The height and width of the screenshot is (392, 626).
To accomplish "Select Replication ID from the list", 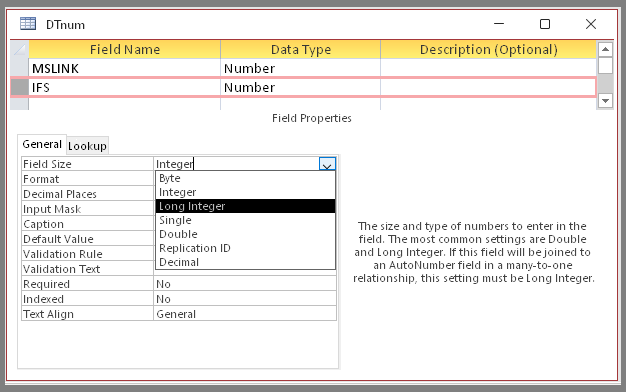I will click(245, 248).
